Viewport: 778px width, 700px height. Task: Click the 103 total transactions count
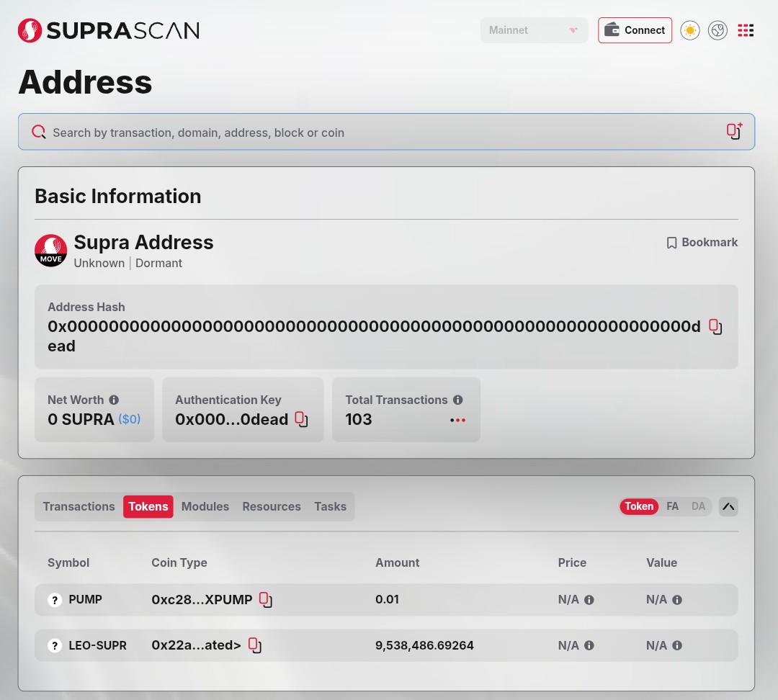359,419
